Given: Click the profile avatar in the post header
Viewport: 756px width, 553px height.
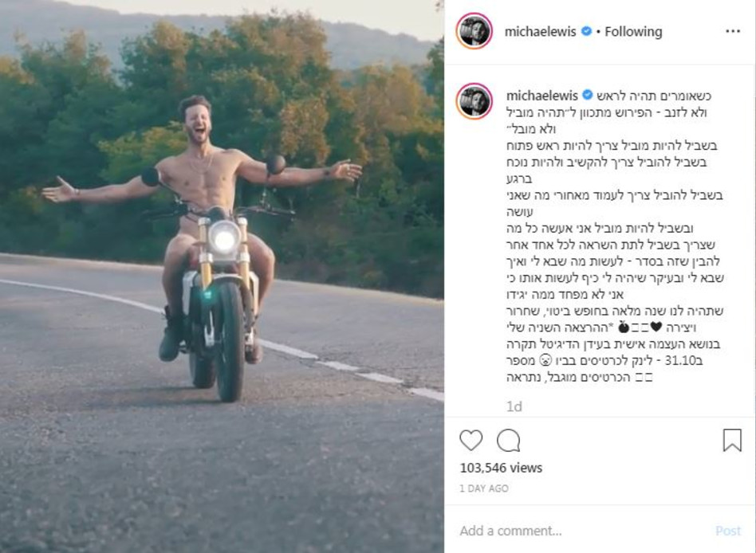Looking at the screenshot, I should click(474, 31).
